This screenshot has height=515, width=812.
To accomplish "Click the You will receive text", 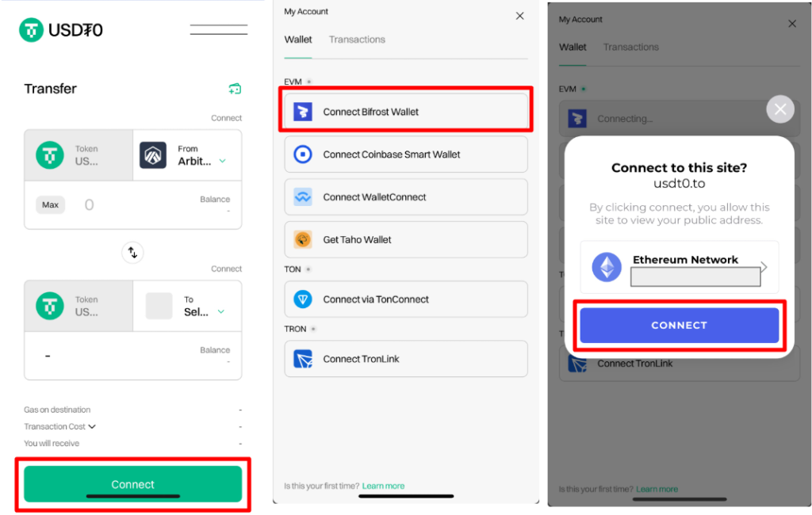I will pyautogui.click(x=52, y=444).
